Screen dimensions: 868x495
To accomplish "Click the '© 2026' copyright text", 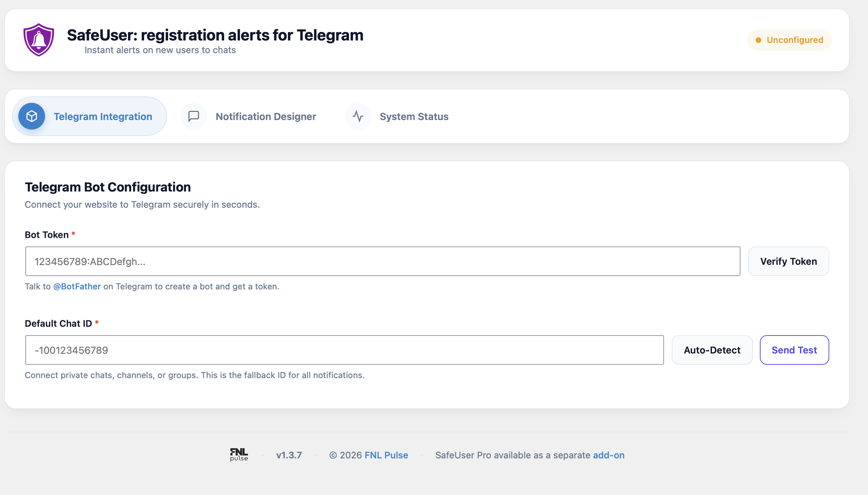I will tap(346, 455).
